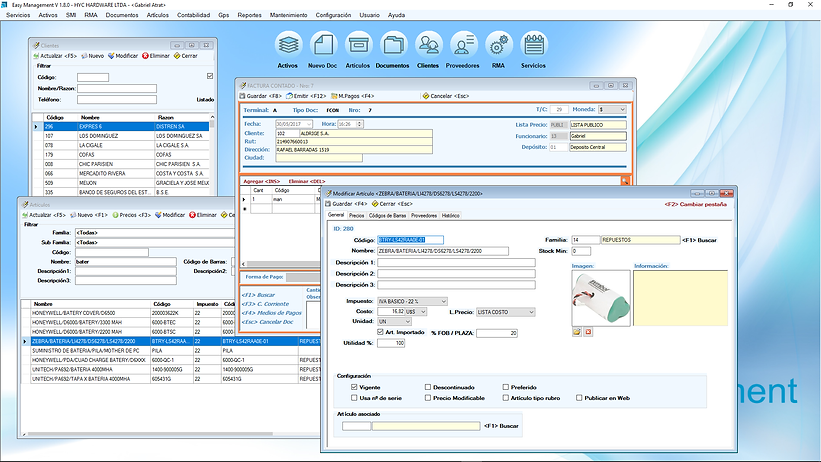The width and height of the screenshot is (821, 462).
Task: Open the Mantenimiento menu
Action: click(289, 15)
